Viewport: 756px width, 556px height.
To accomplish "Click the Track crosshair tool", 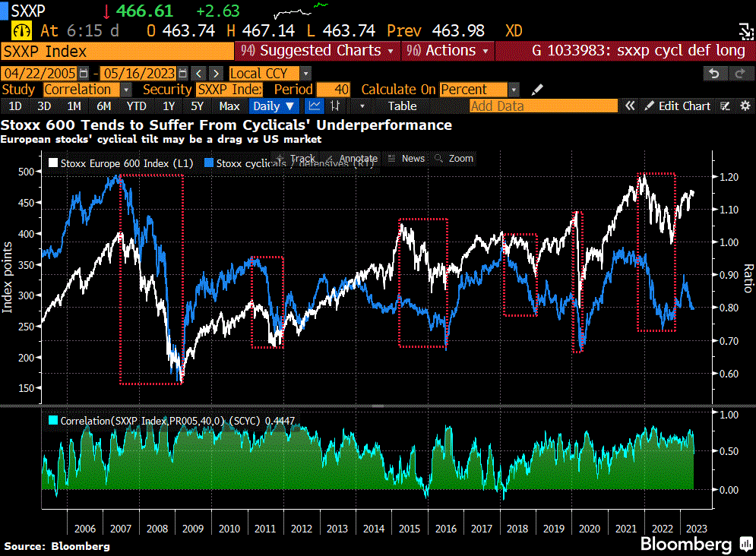I will click(x=296, y=158).
